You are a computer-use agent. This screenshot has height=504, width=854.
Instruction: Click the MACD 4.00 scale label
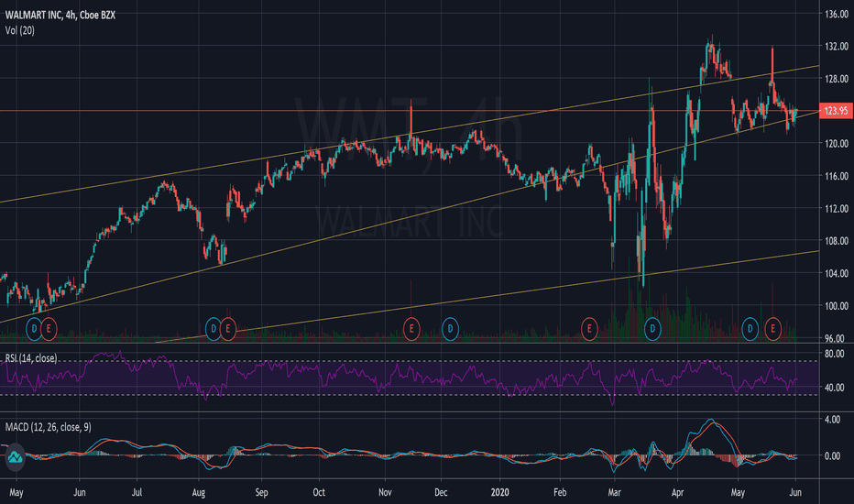(832, 420)
